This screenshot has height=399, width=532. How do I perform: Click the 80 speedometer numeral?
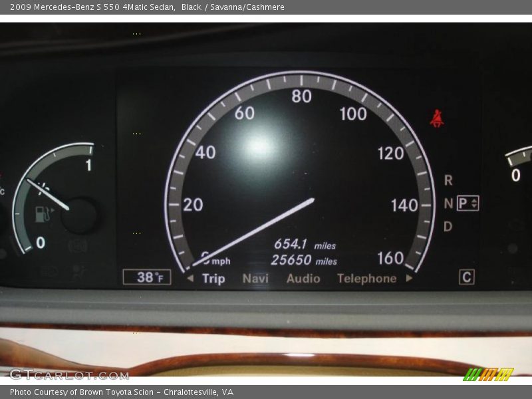click(301, 96)
